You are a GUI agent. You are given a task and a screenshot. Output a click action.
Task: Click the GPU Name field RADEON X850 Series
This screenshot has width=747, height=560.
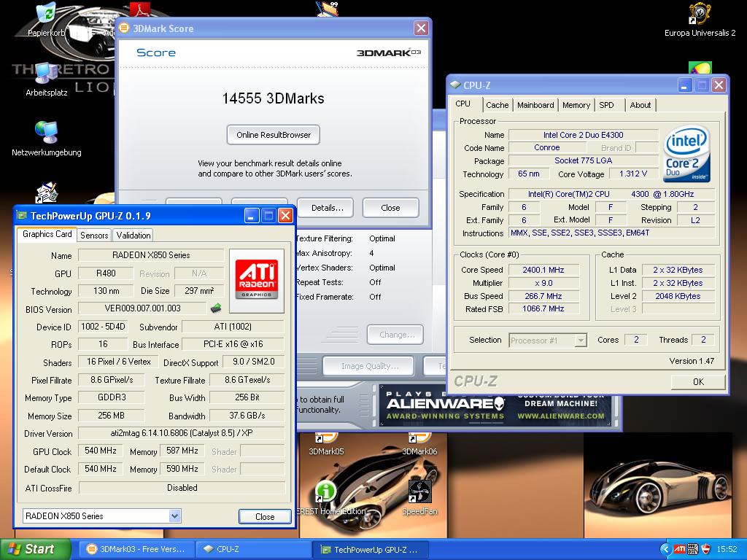(x=151, y=255)
